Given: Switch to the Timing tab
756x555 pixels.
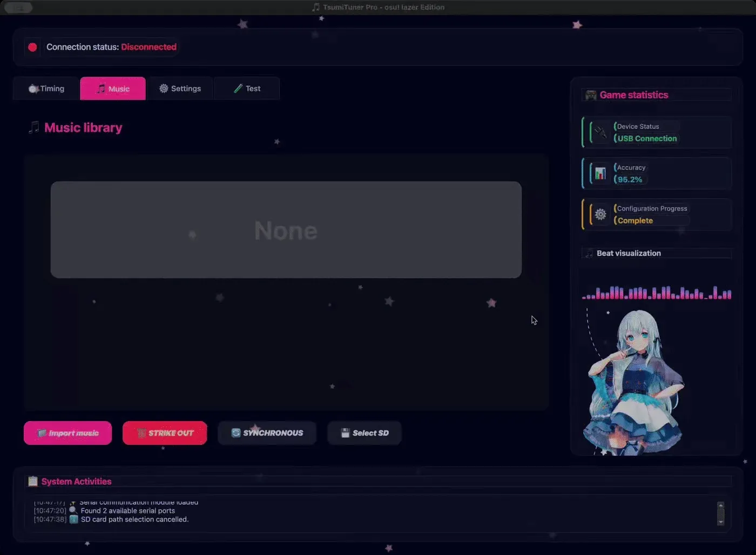Looking at the screenshot, I should 46,89.
